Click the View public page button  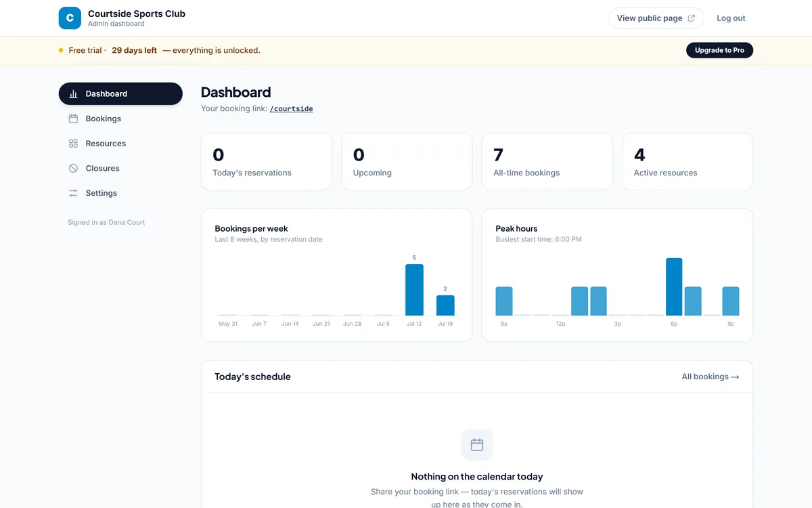pyautogui.click(x=656, y=18)
